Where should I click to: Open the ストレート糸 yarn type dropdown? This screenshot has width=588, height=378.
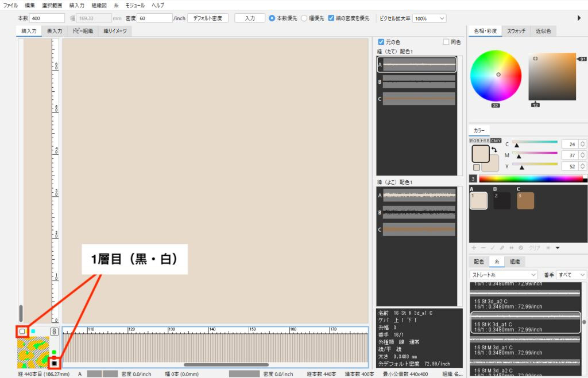coord(503,275)
